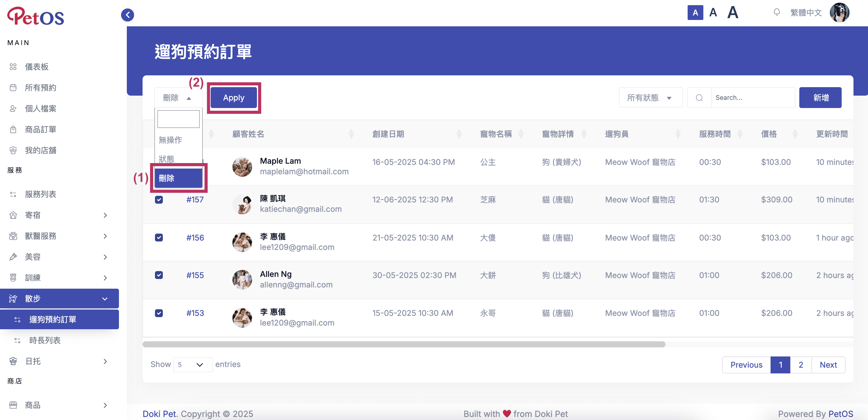Open the 所有狀態 status filter dropdown
Screen dimensions: 868x420
click(x=651, y=98)
